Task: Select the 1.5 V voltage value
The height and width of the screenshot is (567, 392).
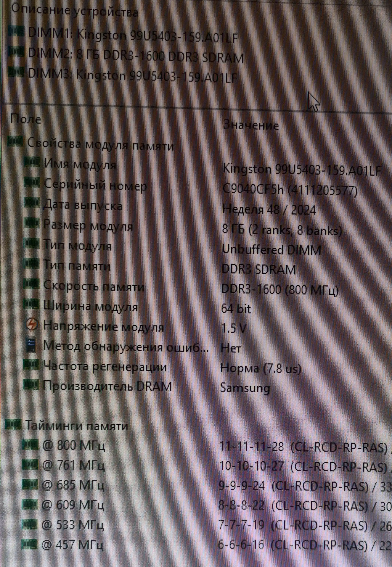Action: point(233,328)
